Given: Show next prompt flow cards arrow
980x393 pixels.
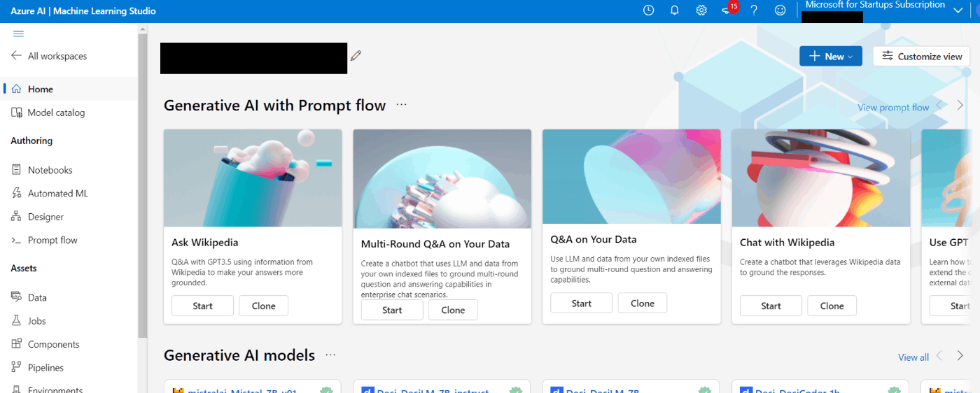Looking at the screenshot, I should pos(960,106).
